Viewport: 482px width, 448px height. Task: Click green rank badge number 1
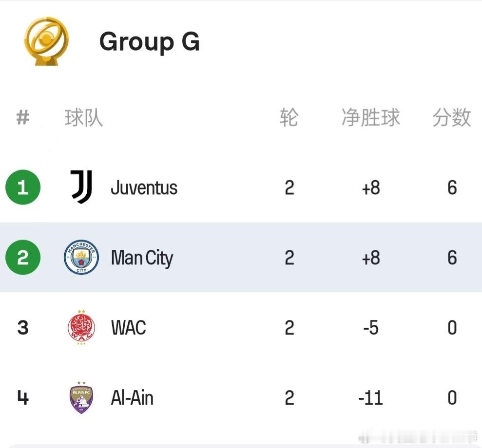point(23,187)
